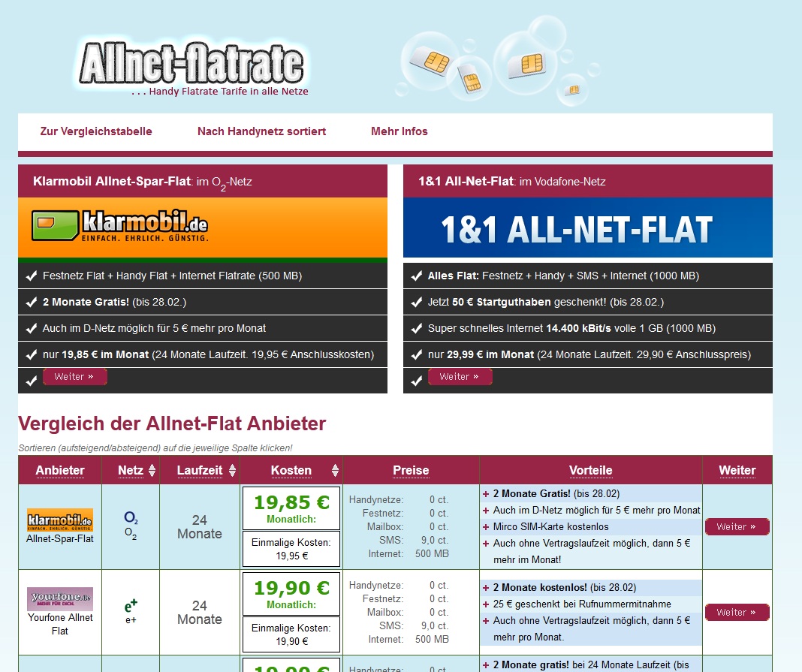This screenshot has height=672, width=802.
Task: Click Weiter button in Yourfone table row
Action: (737, 612)
